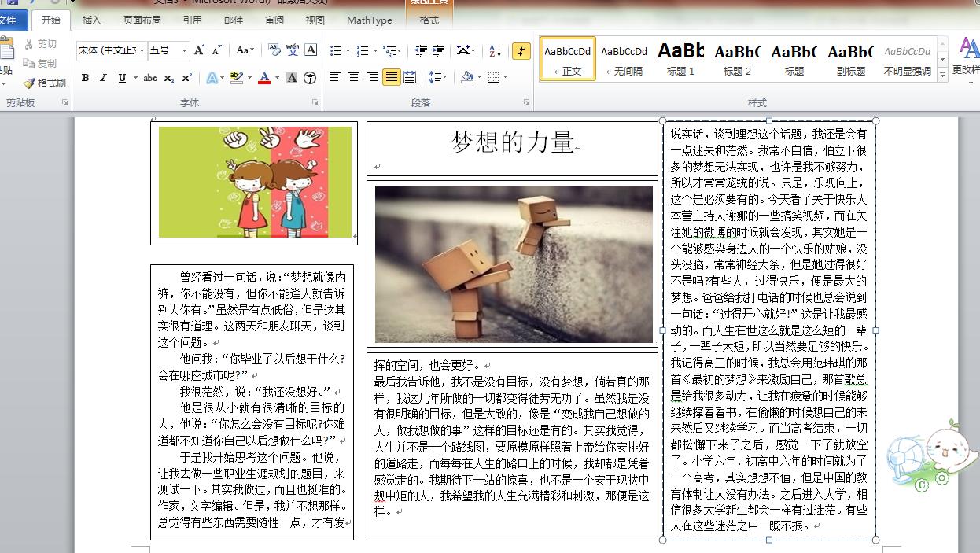
Task: Toggle justify alignment button
Action: tap(390, 78)
